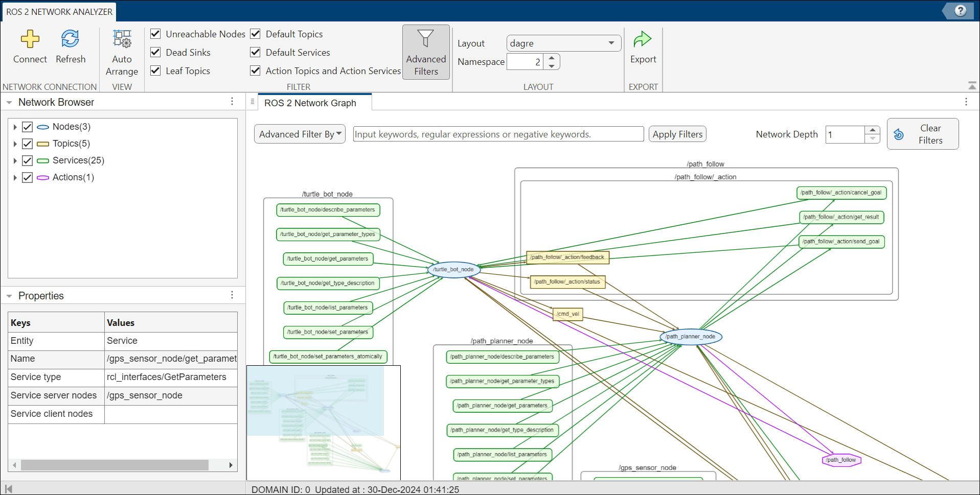The width and height of the screenshot is (980, 495).
Task: Click the Clear Filters button
Action: [922, 134]
